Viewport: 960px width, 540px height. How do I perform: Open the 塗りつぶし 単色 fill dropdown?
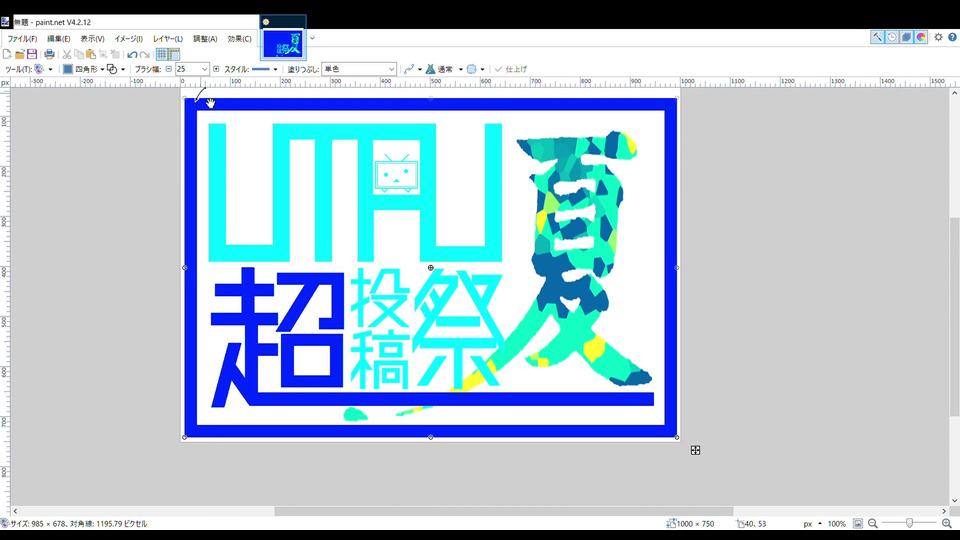coord(359,69)
